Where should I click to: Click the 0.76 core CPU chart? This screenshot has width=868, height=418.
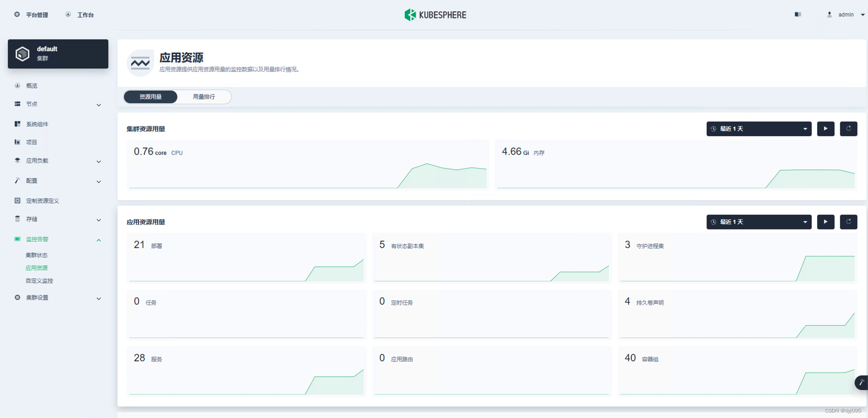pyautogui.click(x=308, y=165)
